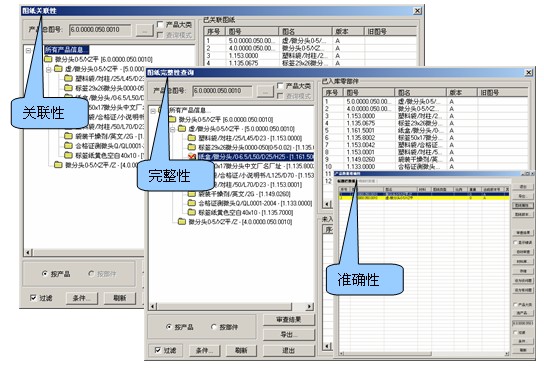Click folder icon of 标签纸黄色空白 [1.135.7000] row

192,212
